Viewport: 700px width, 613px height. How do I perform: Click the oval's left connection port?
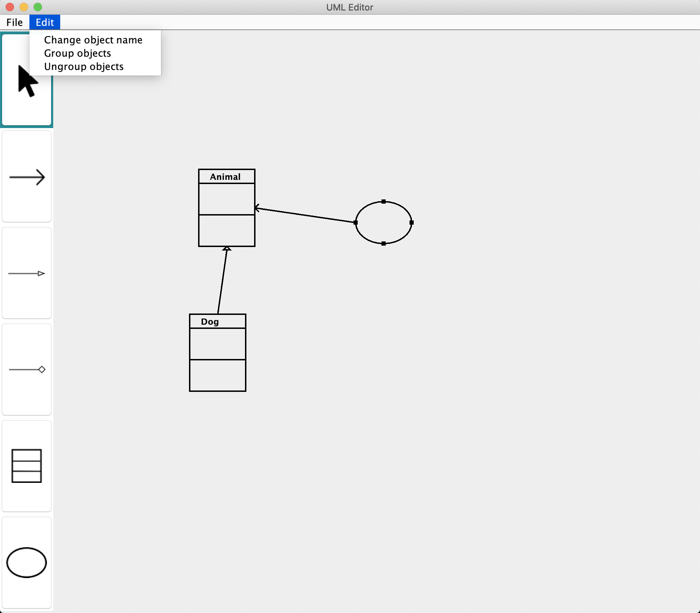[x=356, y=223]
